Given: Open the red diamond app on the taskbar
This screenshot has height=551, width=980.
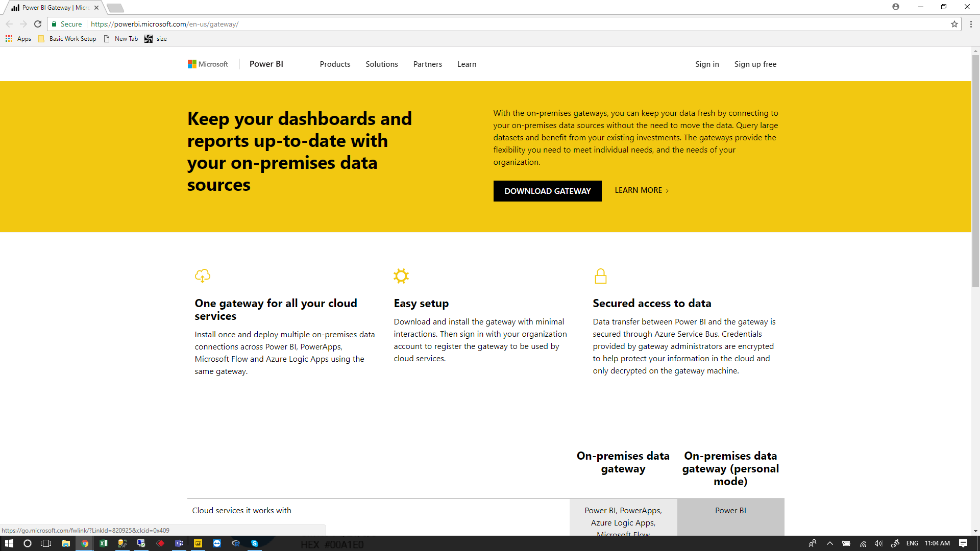Looking at the screenshot, I should coord(160,543).
